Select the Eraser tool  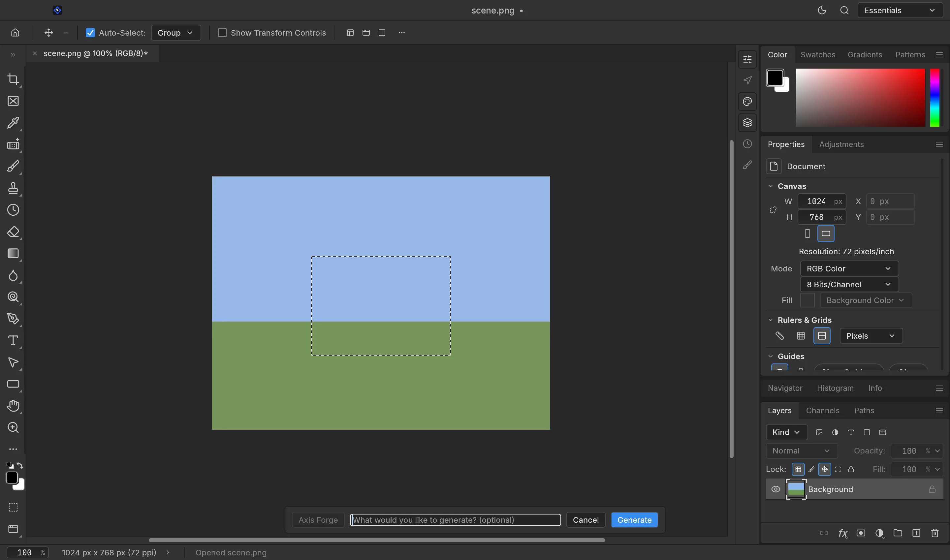13,232
